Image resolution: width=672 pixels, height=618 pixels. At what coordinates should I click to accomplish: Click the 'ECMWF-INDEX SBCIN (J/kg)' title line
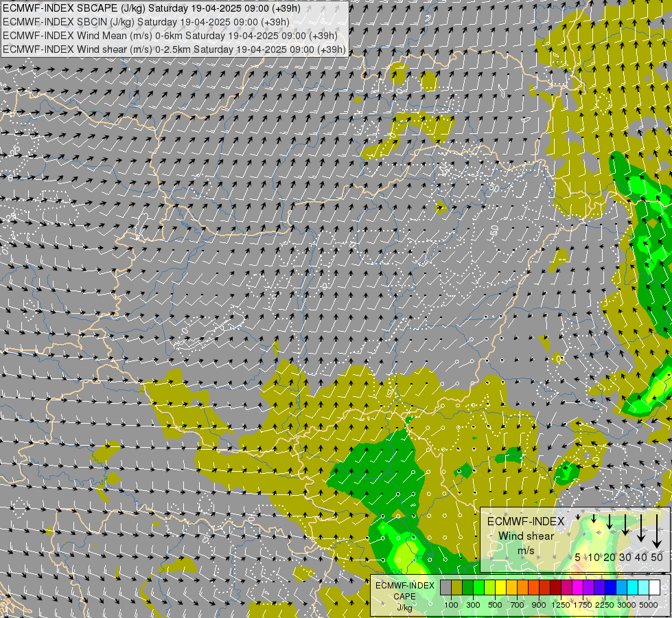pos(146,22)
